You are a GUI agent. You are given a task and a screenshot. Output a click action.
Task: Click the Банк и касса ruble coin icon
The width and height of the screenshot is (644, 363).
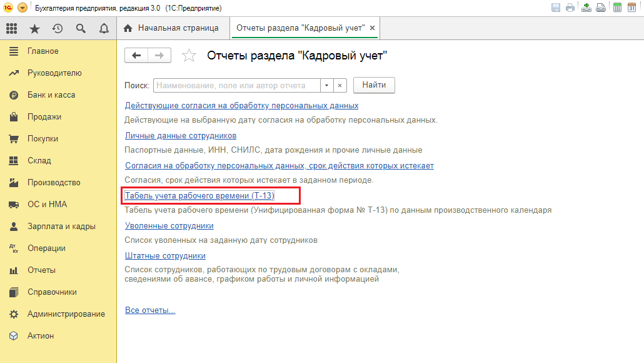(x=14, y=95)
